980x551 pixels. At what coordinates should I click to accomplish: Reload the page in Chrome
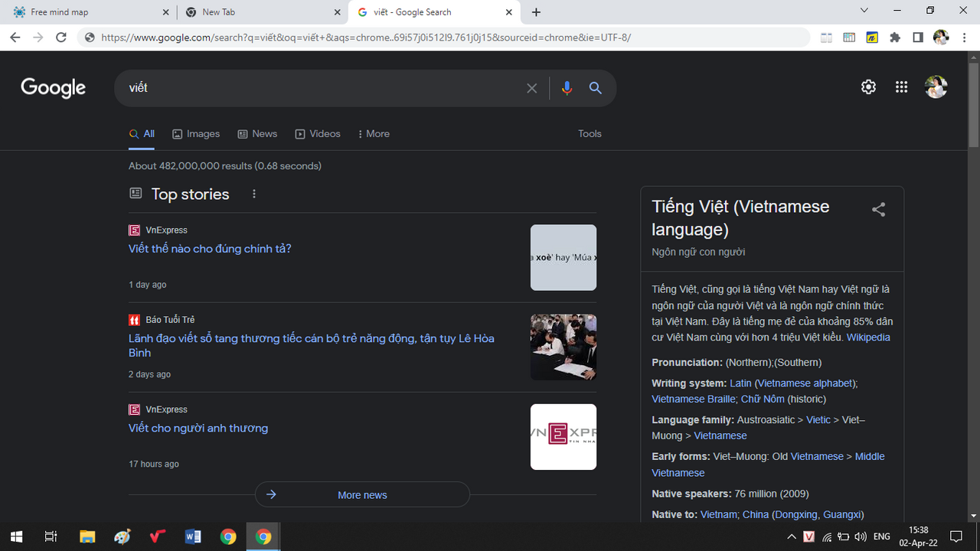(61, 37)
